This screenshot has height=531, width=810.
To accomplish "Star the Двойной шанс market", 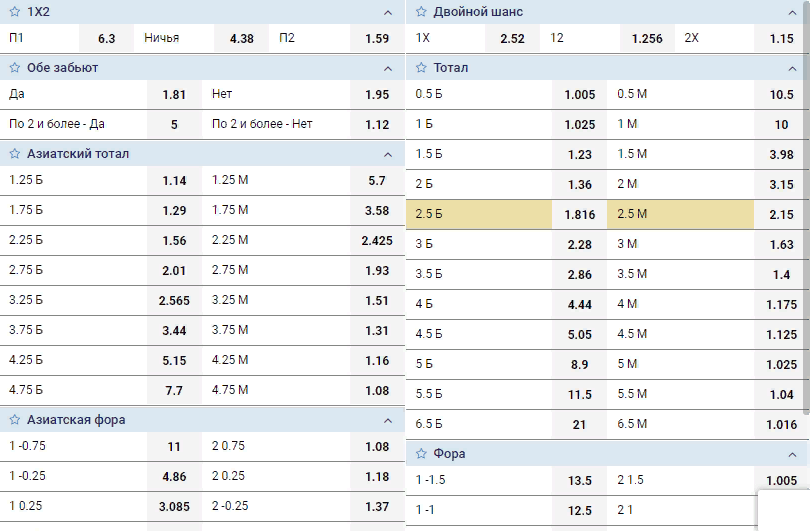I will (421, 13).
